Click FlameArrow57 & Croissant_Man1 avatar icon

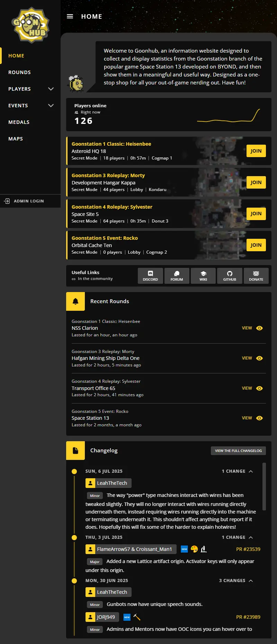click(x=90, y=549)
